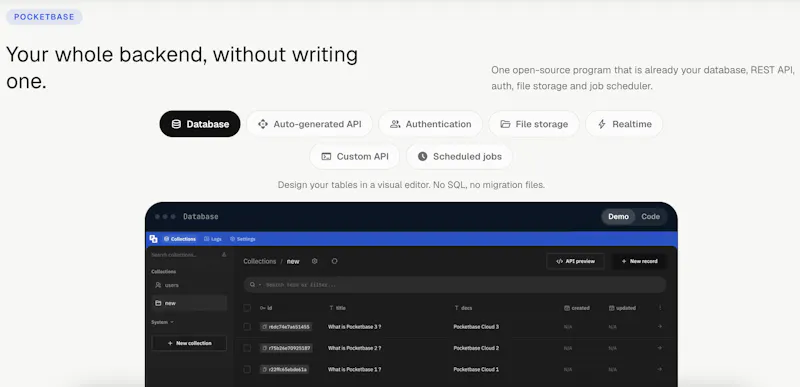The height and width of the screenshot is (387, 800).
Task: Select the Scheduled jobs tab
Action: point(459,157)
